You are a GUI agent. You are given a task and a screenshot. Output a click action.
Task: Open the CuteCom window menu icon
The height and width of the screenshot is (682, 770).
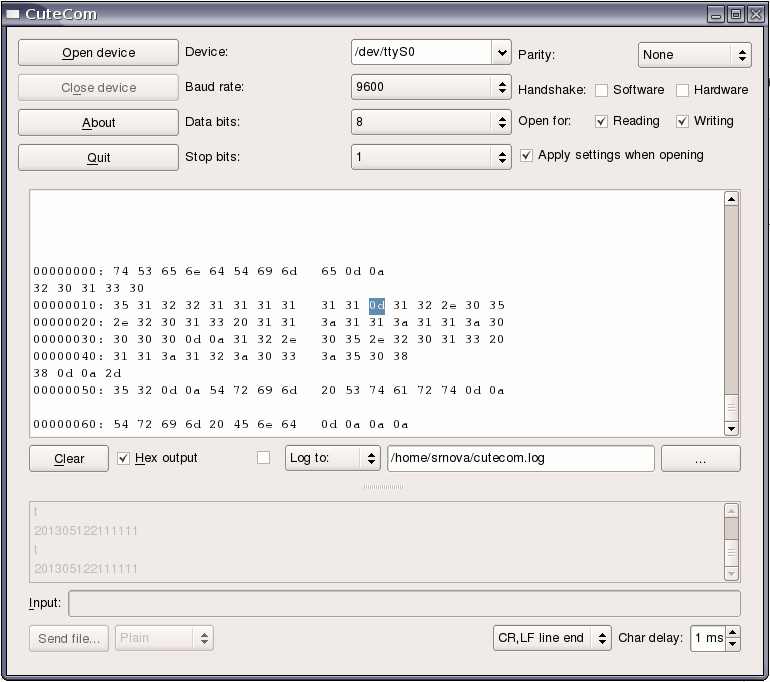12,14
